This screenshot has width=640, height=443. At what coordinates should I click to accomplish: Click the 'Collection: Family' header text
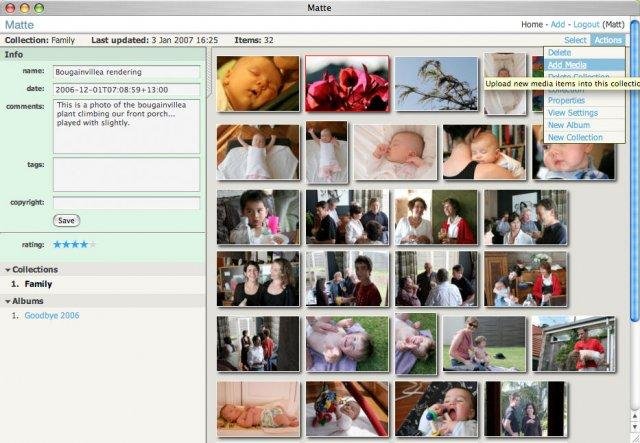pos(40,40)
